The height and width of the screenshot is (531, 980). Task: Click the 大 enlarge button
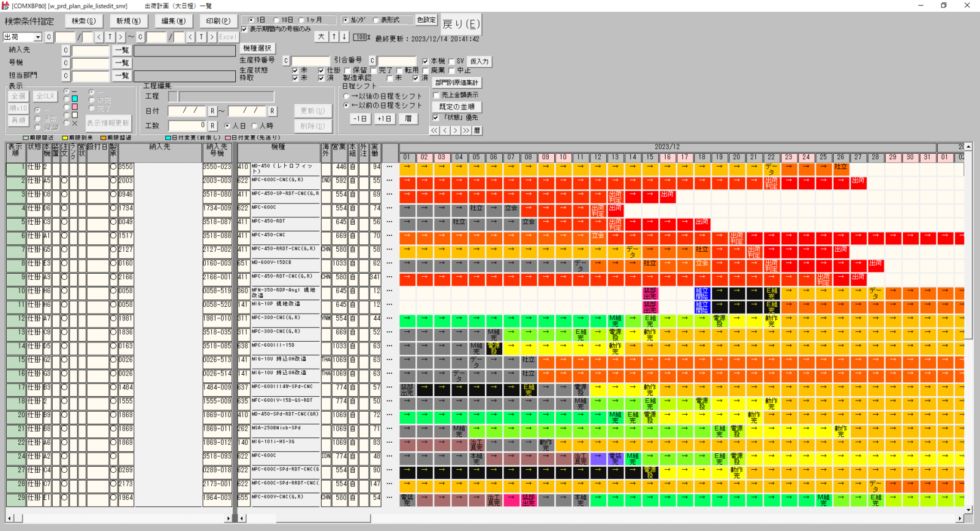coord(322,37)
